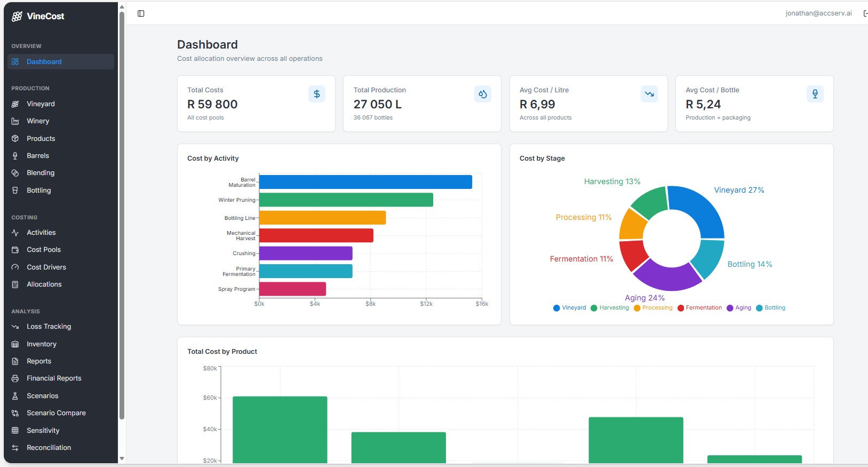
Task: Click the Barrel Maturation bar
Action: pyautogui.click(x=365, y=182)
